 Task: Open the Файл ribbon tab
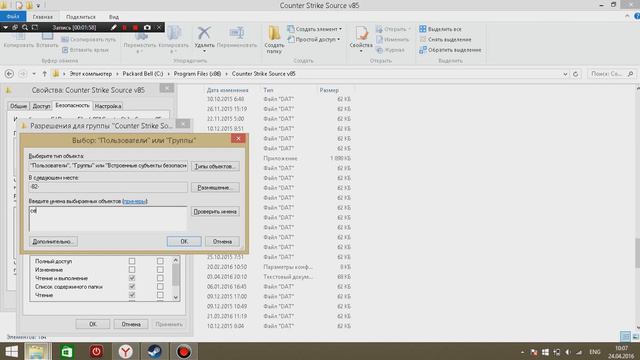click(x=13, y=17)
